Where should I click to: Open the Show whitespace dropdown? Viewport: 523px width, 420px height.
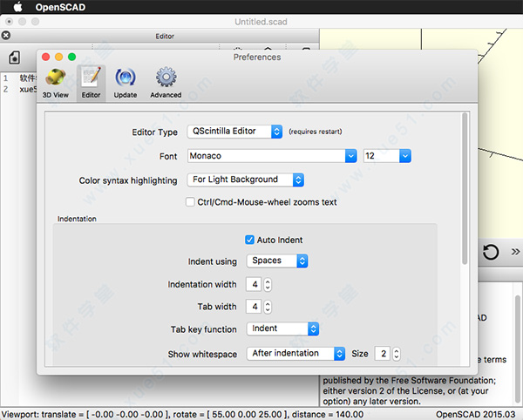pos(295,353)
